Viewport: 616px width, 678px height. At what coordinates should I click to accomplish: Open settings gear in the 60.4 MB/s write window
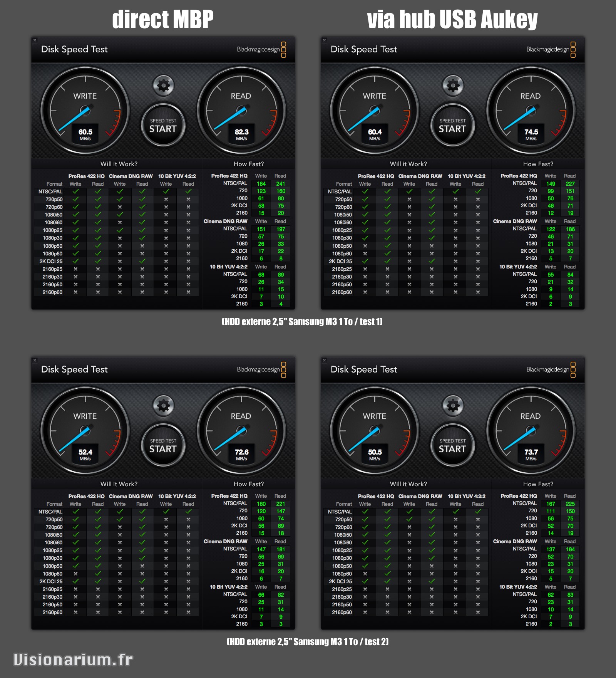pyautogui.click(x=453, y=86)
